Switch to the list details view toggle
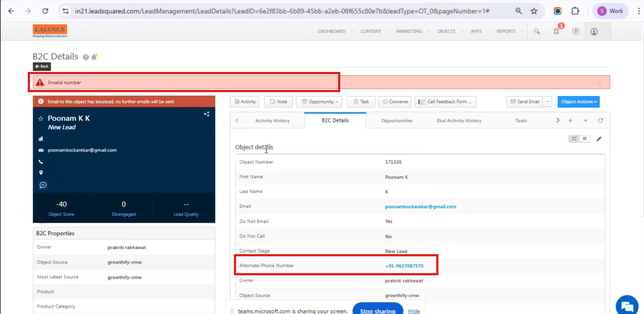 (x=585, y=139)
